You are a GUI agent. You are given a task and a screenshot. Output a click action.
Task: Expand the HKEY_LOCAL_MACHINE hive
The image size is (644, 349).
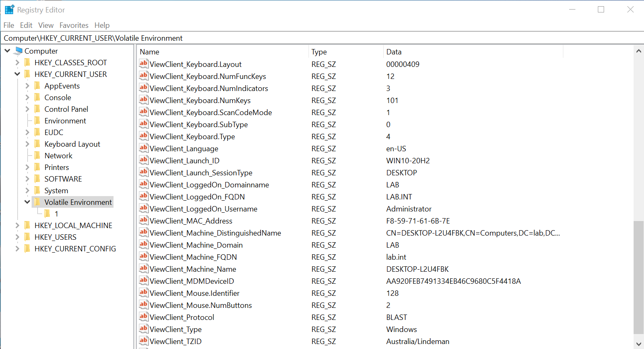click(17, 225)
